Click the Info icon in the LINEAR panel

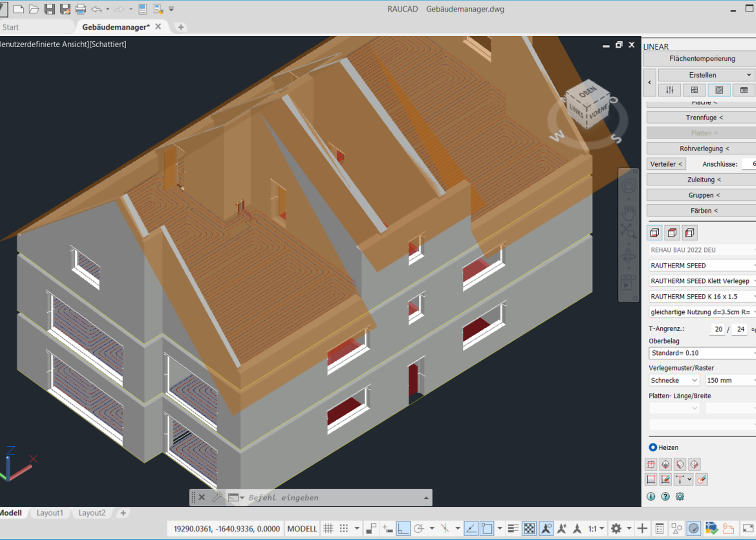pos(651,496)
